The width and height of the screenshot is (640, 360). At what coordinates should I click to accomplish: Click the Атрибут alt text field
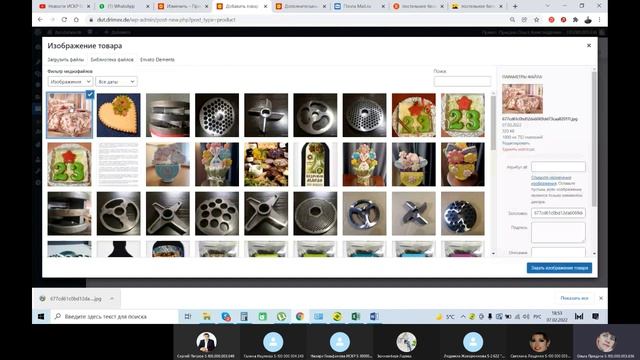[x=558, y=167]
